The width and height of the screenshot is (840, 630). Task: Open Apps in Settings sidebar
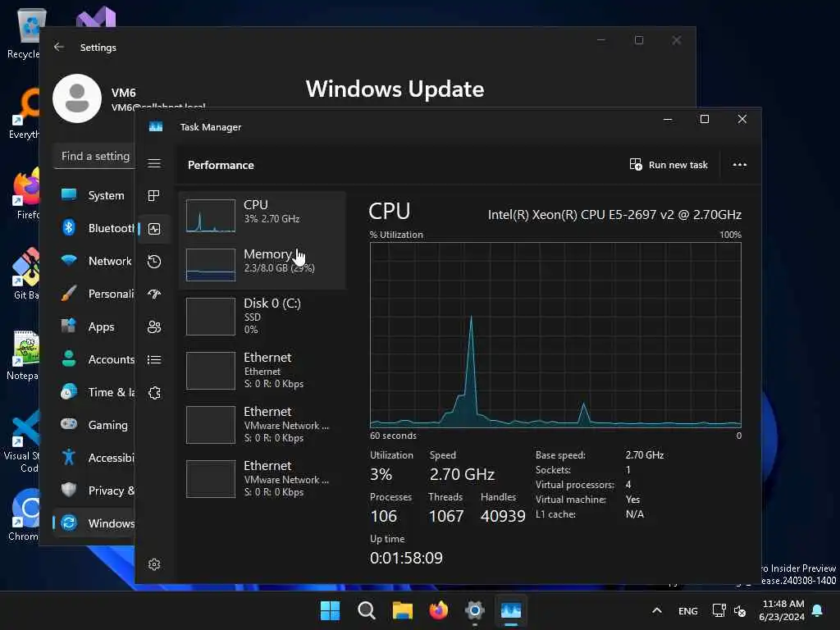[94, 326]
